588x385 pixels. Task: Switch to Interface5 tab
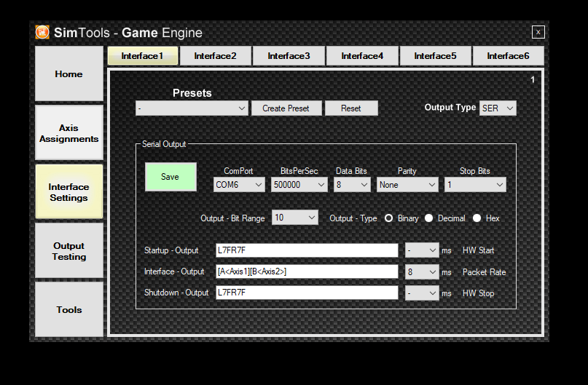436,56
